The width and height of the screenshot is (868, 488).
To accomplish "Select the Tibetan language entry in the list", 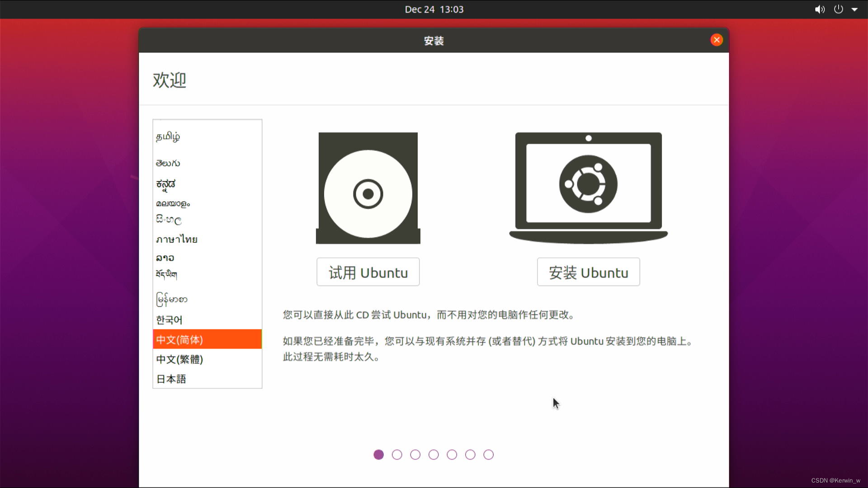I will click(x=207, y=274).
